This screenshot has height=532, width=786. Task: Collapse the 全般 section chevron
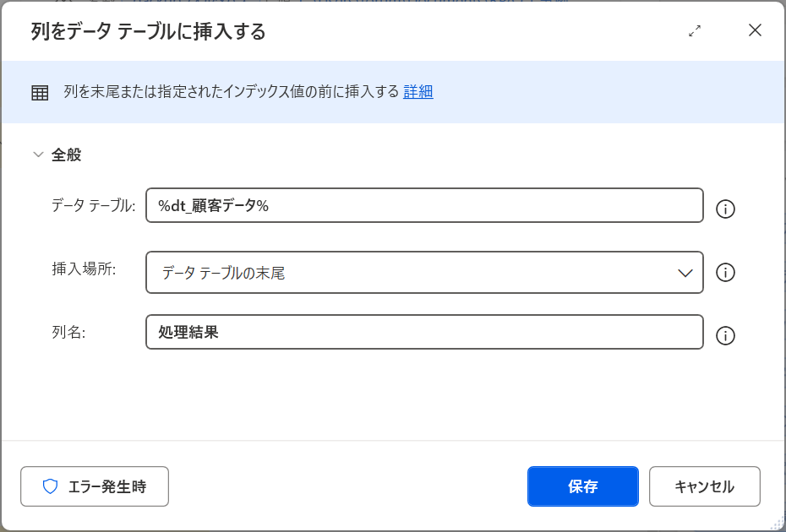(x=38, y=155)
